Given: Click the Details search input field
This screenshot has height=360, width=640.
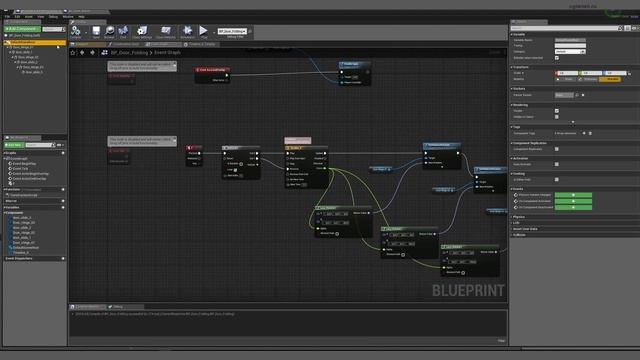Looking at the screenshot, I should [x=564, y=28].
